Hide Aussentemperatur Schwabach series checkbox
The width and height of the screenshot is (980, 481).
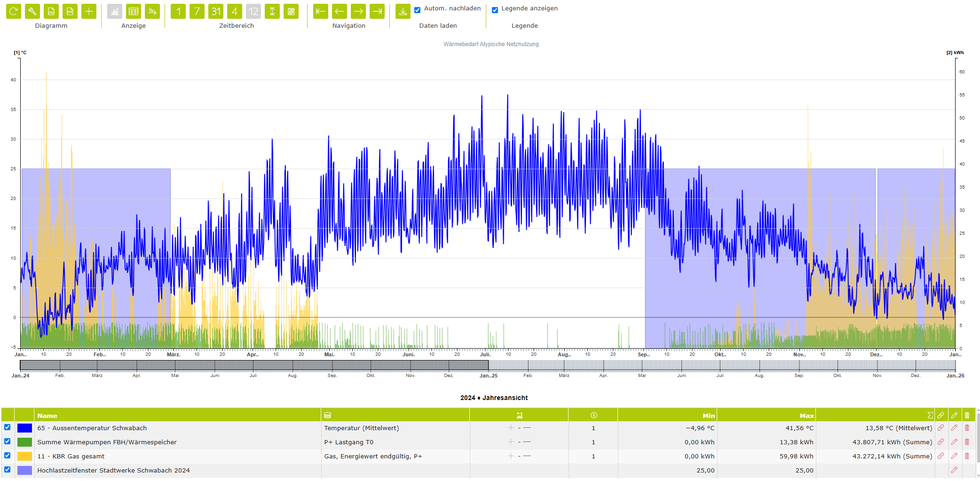pos(8,427)
